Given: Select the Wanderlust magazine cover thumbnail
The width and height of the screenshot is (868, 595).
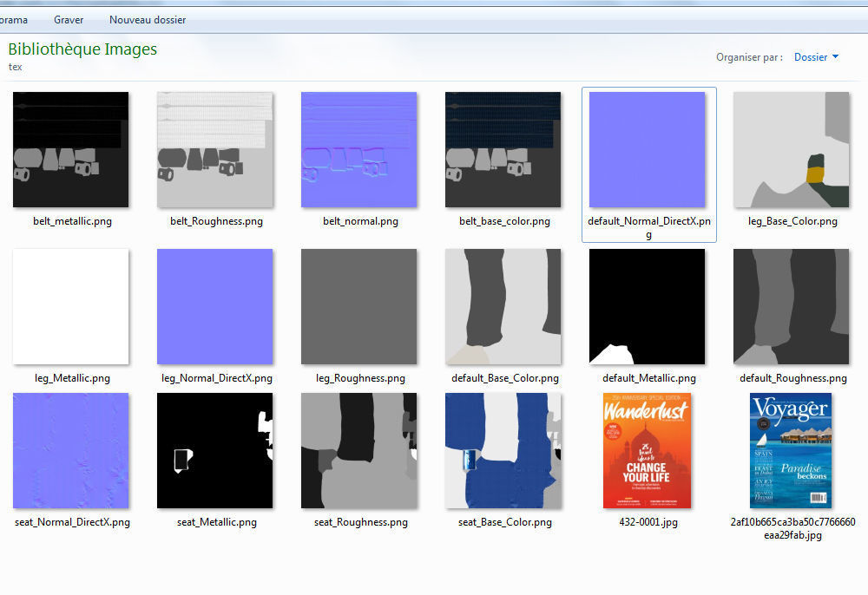Looking at the screenshot, I should [648, 451].
